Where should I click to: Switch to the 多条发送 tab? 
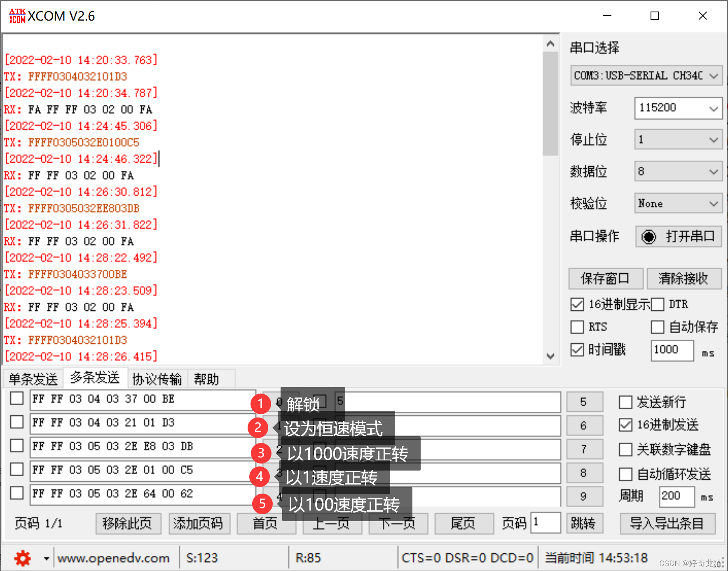pos(95,378)
